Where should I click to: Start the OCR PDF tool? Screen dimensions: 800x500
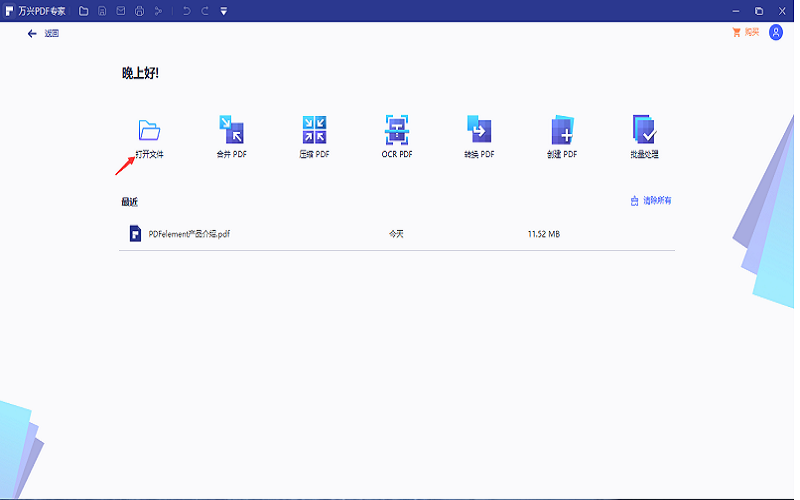397,131
